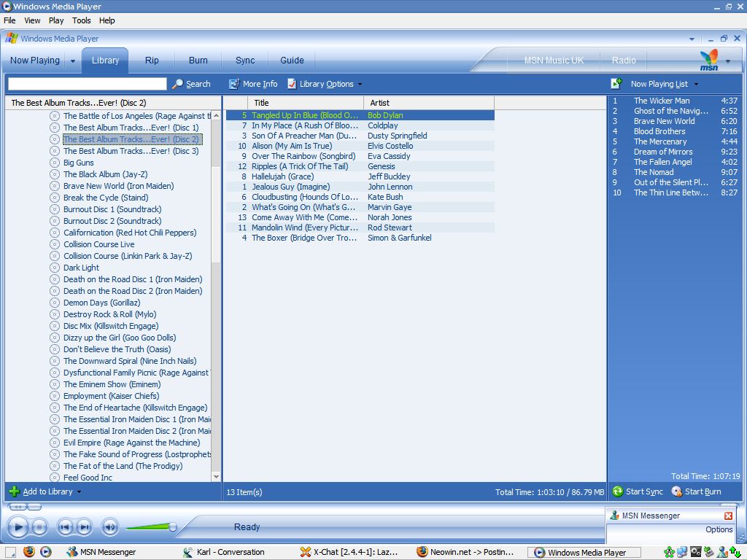Click disc icon beside Dark Light album
The width and height of the screenshot is (747, 560).
tap(55, 268)
